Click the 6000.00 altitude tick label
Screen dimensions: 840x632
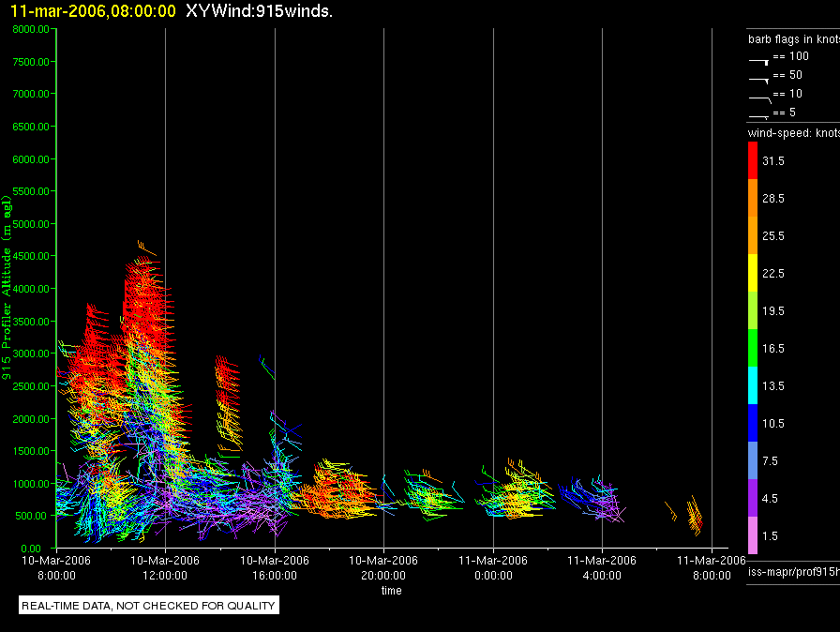click(x=31, y=159)
